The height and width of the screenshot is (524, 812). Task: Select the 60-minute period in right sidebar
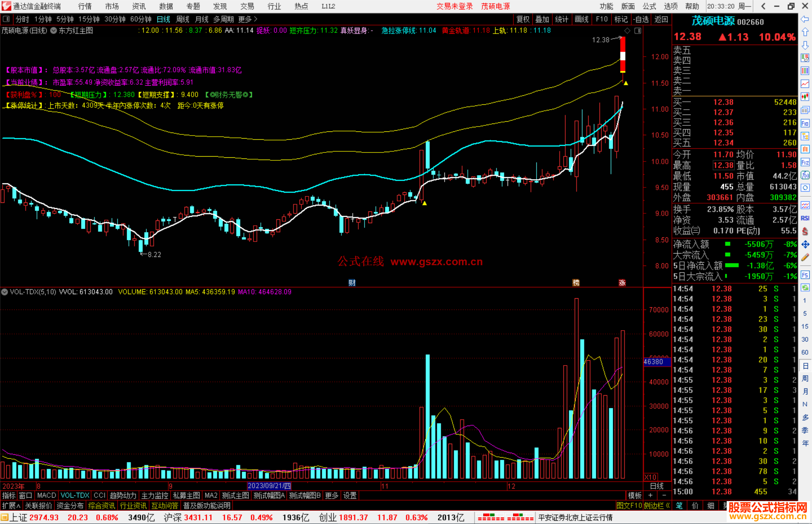tap(804, 352)
